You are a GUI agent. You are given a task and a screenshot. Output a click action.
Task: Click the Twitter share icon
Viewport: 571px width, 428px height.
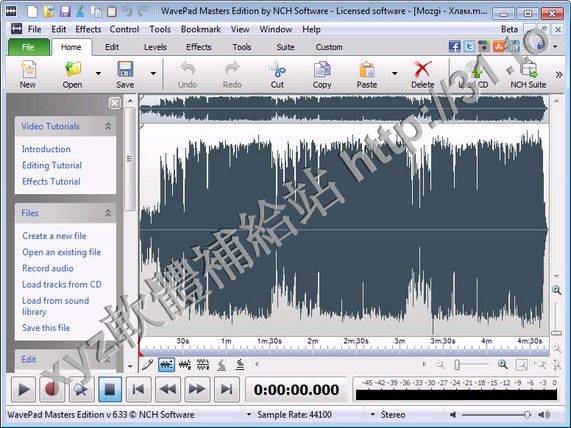click(469, 46)
